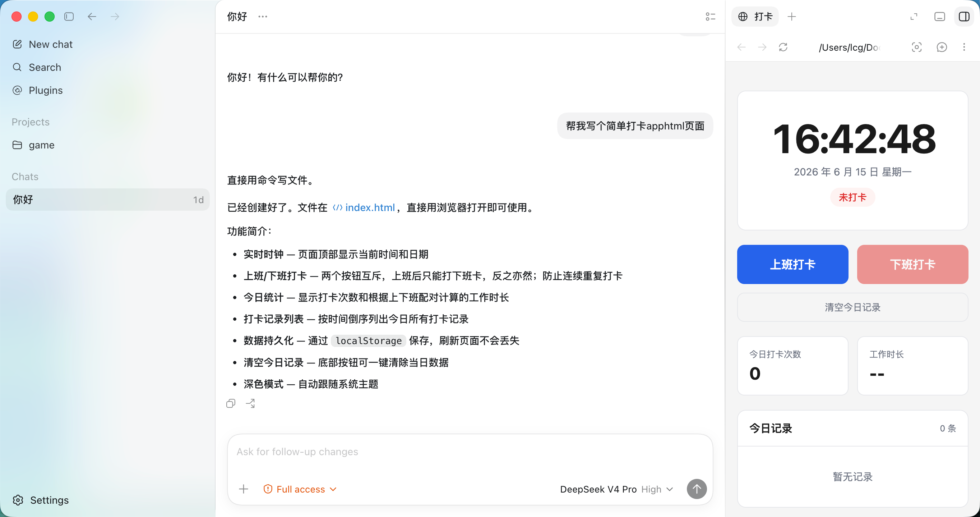
Task: Click the plus attachment icon in composer
Action: point(244,489)
